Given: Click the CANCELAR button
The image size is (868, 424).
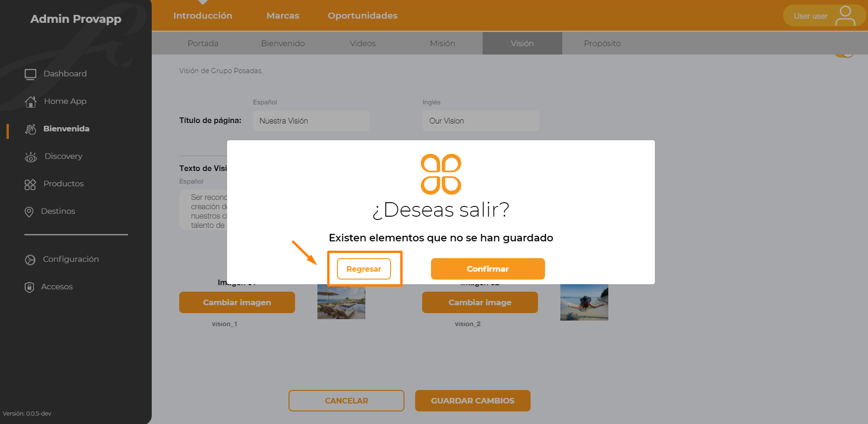Looking at the screenshot, I should [x=346, y=401].
